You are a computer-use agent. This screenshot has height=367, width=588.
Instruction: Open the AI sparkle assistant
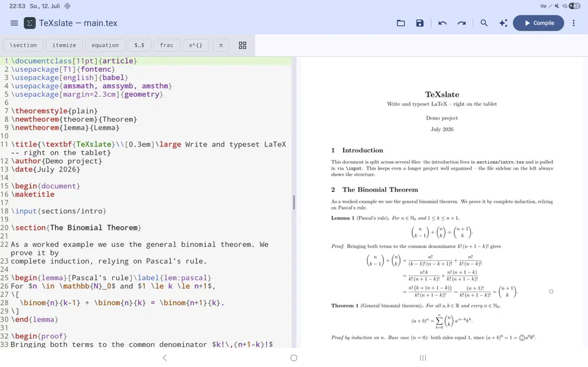coord(503,23)
